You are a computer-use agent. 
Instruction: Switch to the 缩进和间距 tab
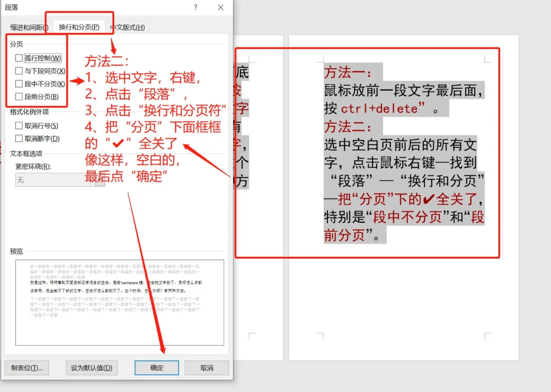tap(29, 27)
